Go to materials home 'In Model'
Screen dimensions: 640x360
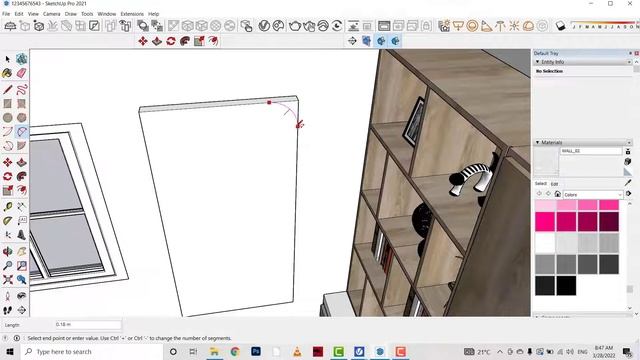coord(558,194)
